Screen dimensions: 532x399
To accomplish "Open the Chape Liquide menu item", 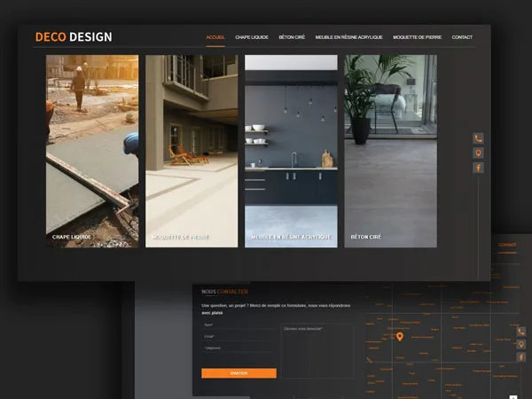I will click(252, 37).
